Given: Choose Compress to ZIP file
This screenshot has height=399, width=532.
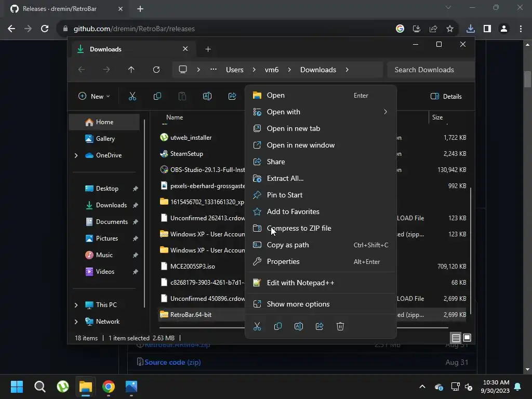Looking at the screenshot, I should pyautogui.click(x=321, y=229).
